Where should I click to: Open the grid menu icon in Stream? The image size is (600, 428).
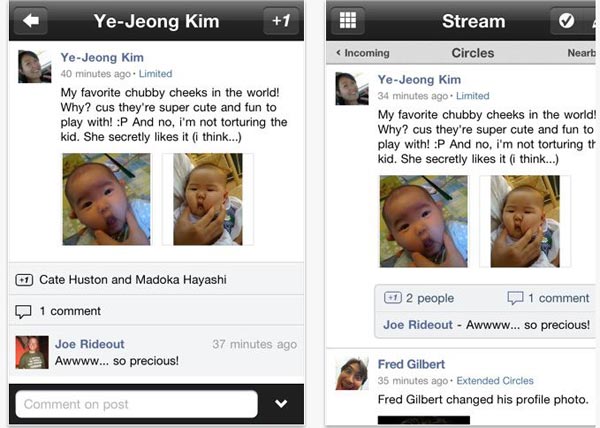[x=347, y=21]
